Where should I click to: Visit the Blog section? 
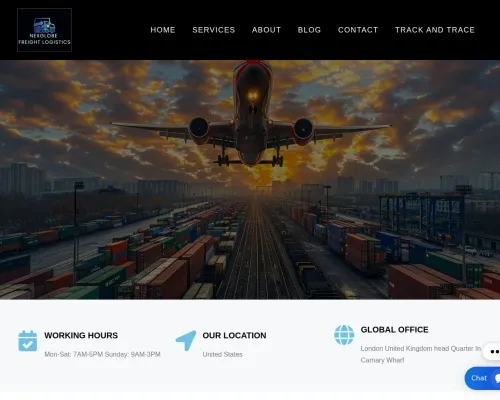pyautogui.click(x=309, y=30)
